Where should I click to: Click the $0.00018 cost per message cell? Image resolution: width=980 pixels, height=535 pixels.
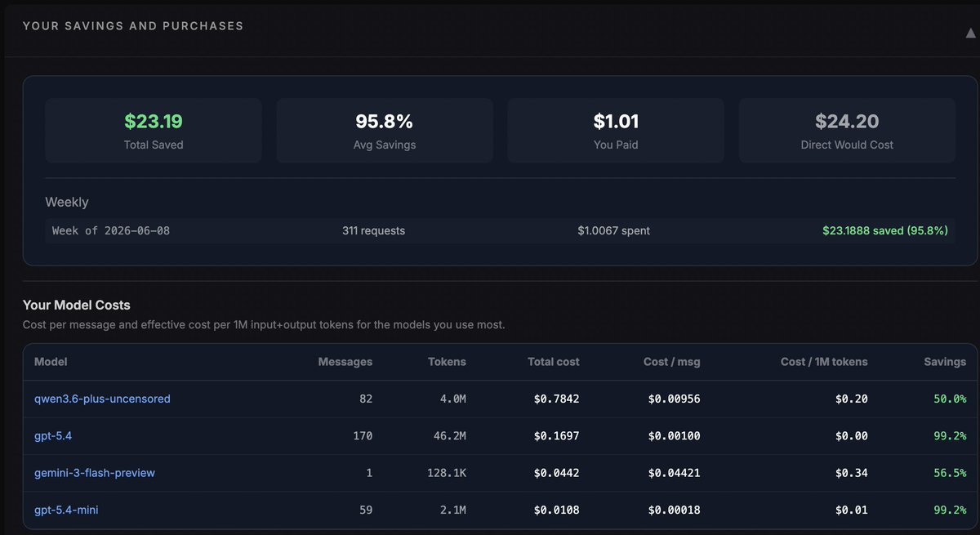pyautogui.click(x=675, y=510)
